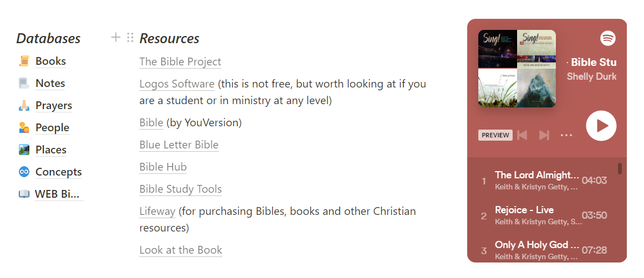Open the Places database page
The height and width of the screenshot is (278, 644).
coord(51,150)
